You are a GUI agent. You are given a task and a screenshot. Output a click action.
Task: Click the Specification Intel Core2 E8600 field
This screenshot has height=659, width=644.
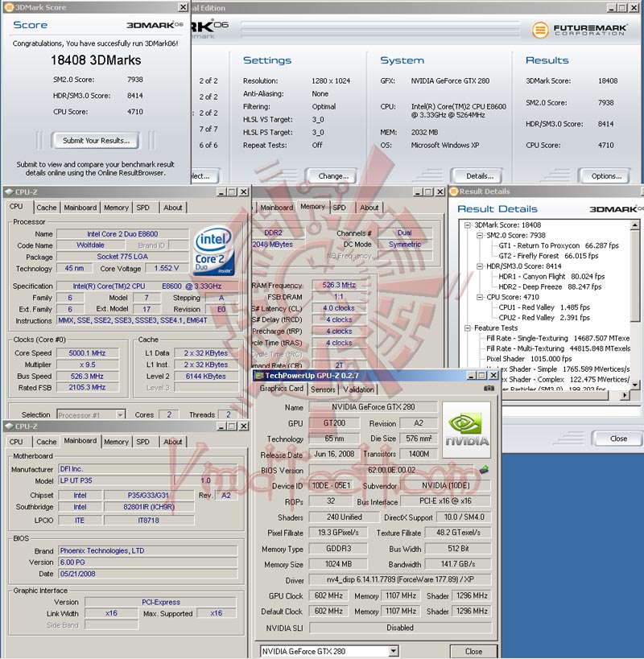147,286
